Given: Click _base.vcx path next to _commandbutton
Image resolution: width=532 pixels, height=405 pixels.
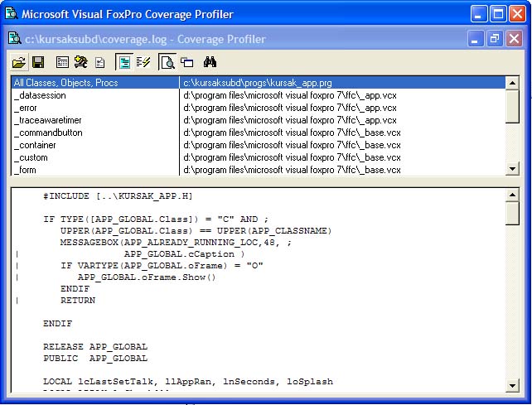Looking at the screenshot, I should point(292,133).
